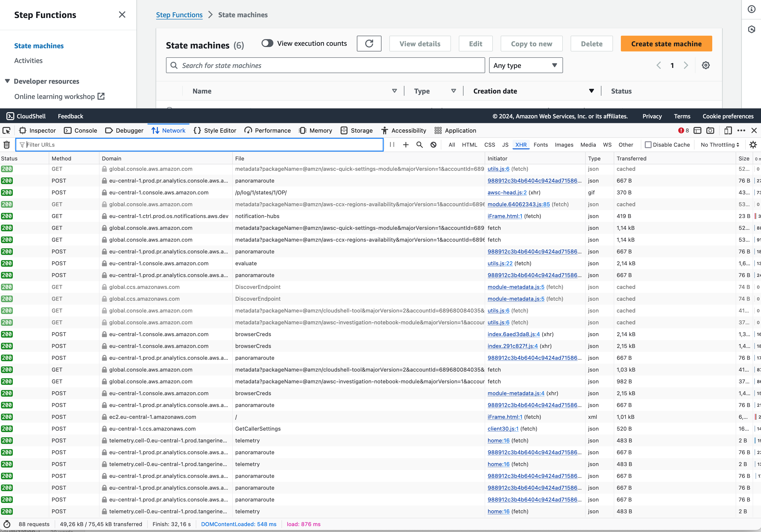
Task: Open the hexagon tutorials panel icon
Action: pyautogui.click(x=751, y=30)
